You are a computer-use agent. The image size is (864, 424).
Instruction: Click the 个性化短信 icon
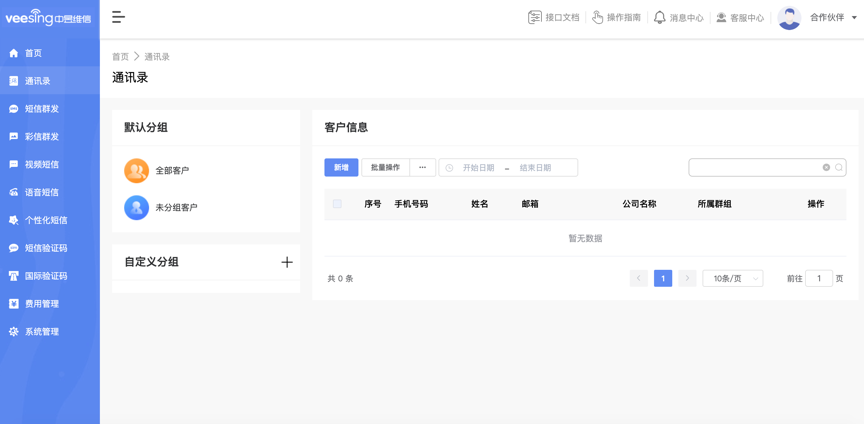click(x=14, y=220)
